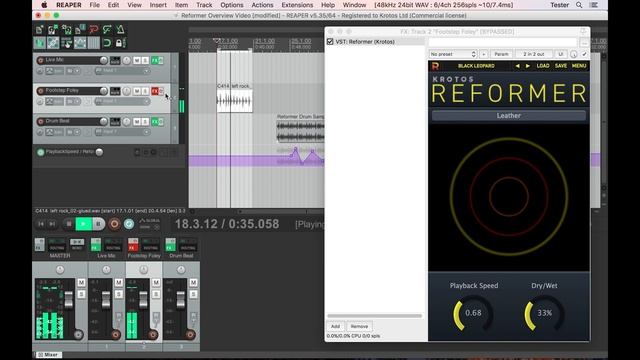Open the Insert menu

tap(158, 5)
